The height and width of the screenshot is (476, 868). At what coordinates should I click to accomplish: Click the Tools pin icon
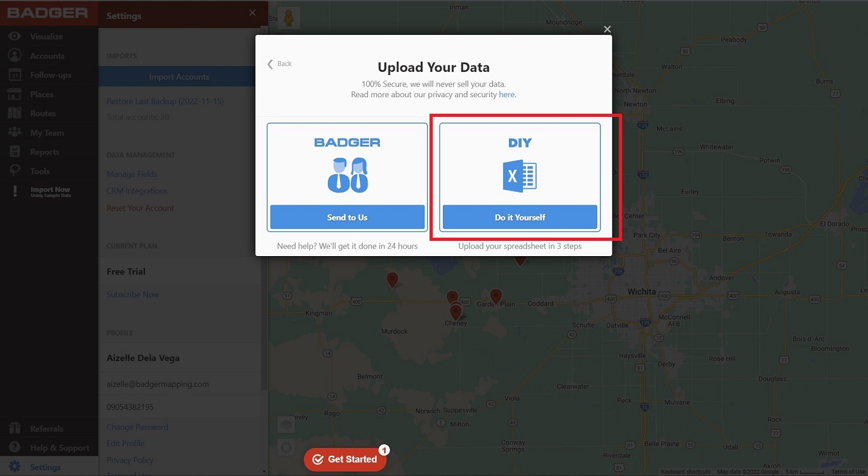(15, 171)
